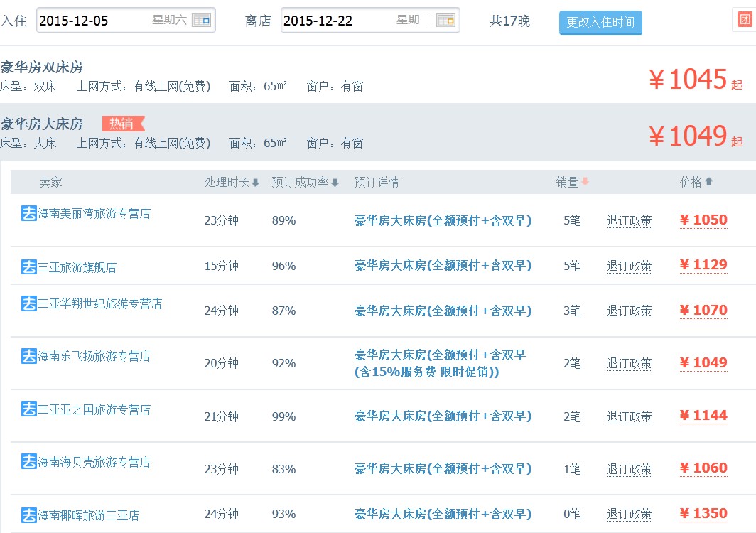
Task: Open the check-out date calendar icon
Action: coord(446,20)
